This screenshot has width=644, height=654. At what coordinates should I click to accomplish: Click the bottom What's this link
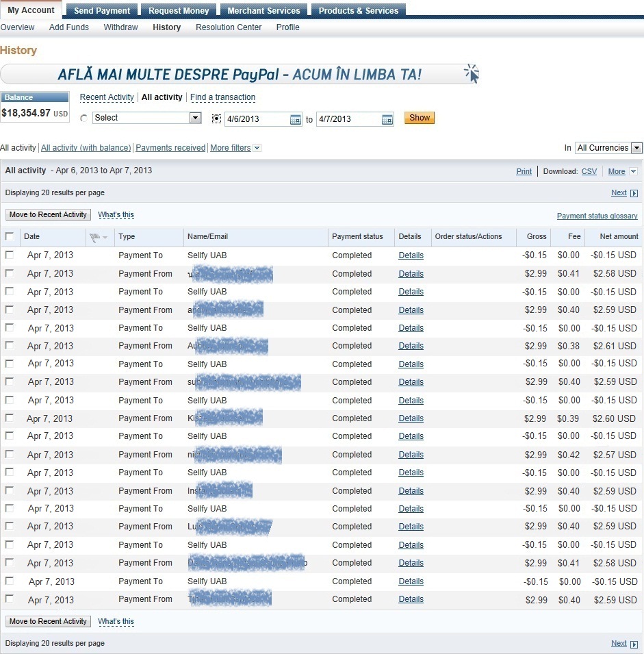[x=116, y=621]
